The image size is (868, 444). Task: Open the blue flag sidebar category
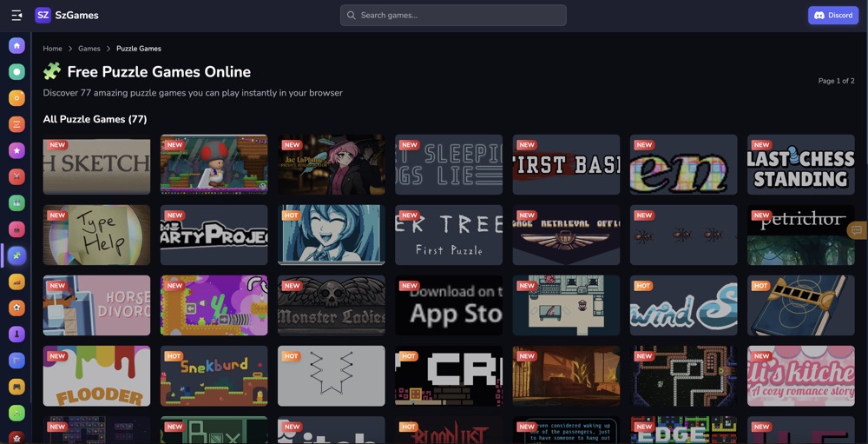(16, 361)
